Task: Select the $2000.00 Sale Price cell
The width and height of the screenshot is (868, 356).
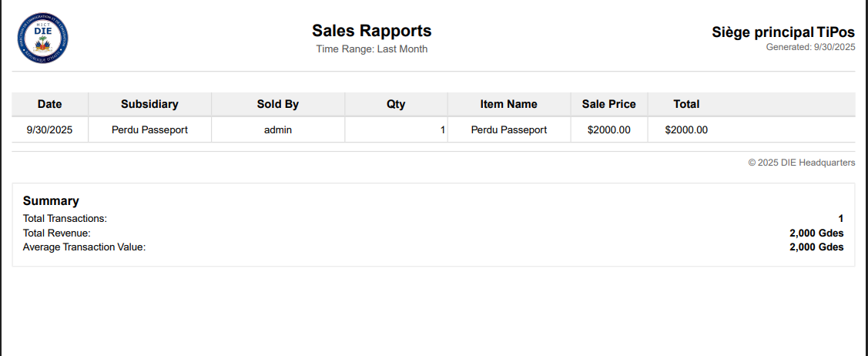Action: coord(608,130)
